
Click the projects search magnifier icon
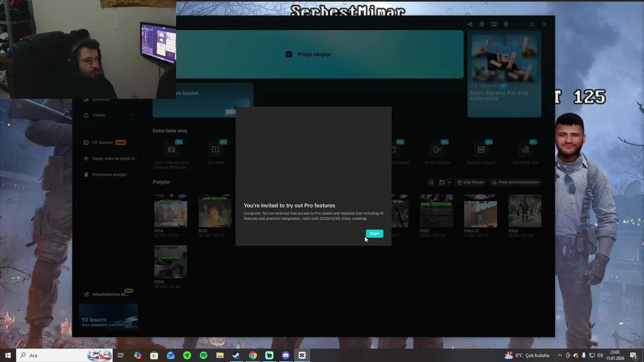pos(431,183)
